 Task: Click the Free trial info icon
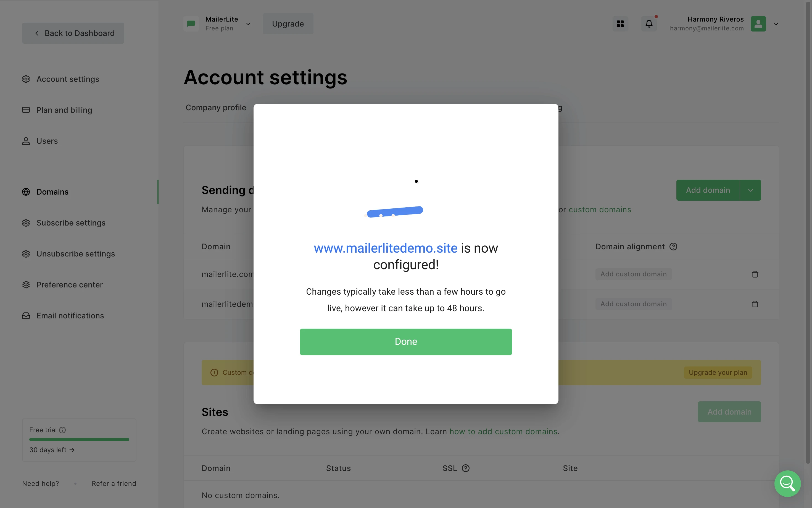(x=62, y=430)
